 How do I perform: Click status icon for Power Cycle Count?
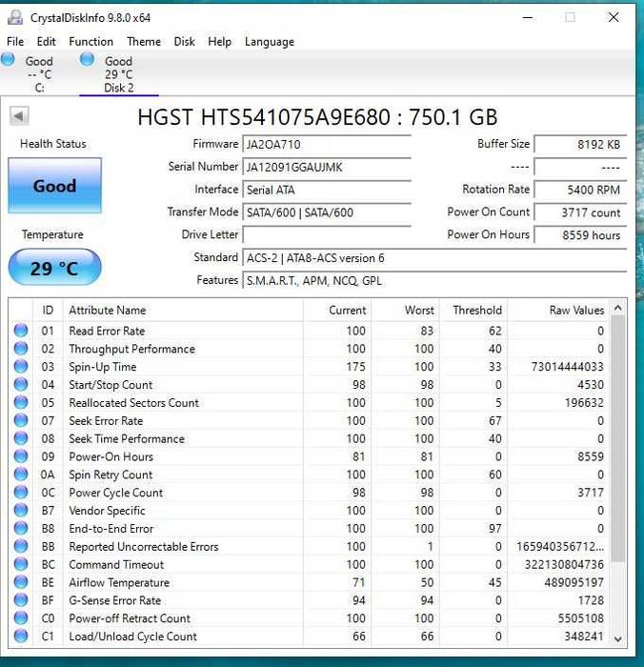click(x=21, y=493)
